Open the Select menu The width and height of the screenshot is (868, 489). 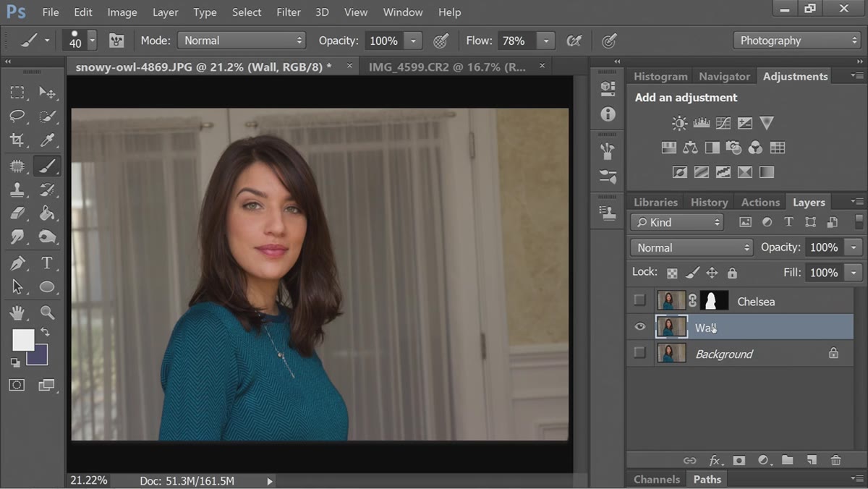[247, 12]
